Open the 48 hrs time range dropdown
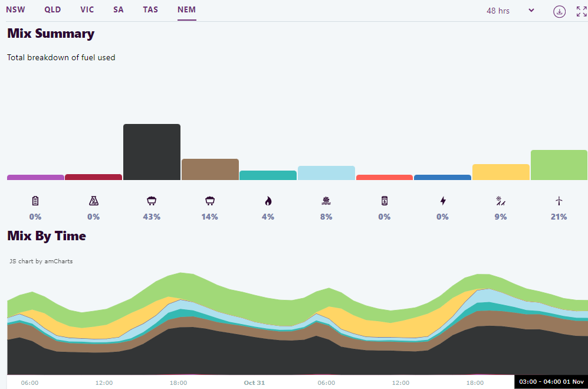The image size is (588, 389). point(510,11)
